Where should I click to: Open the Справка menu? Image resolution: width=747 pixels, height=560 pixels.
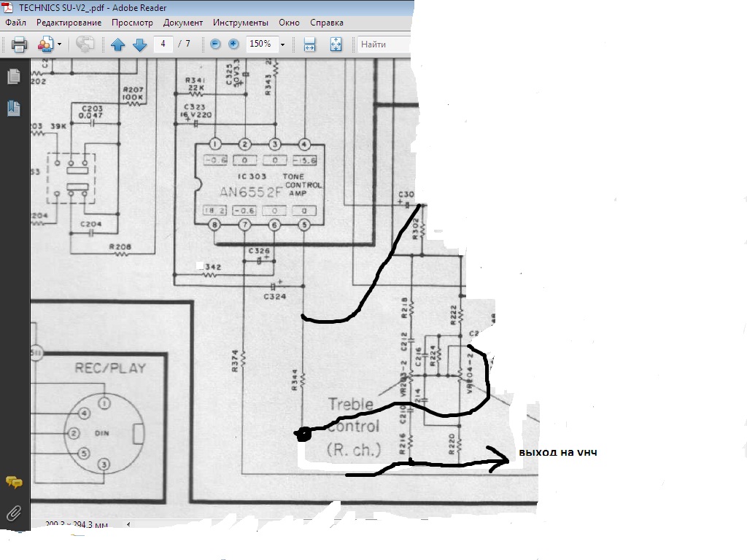[327, 23]
